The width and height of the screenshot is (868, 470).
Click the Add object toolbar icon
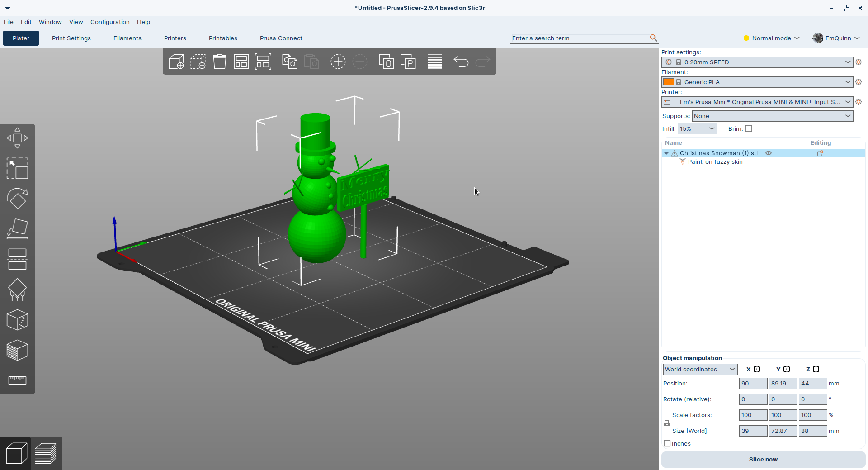176,62
